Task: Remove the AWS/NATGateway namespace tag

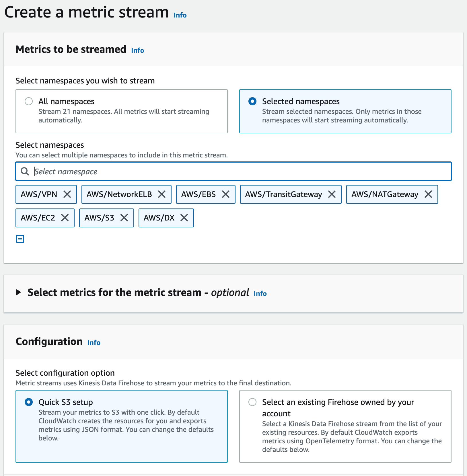Action: 428,194
